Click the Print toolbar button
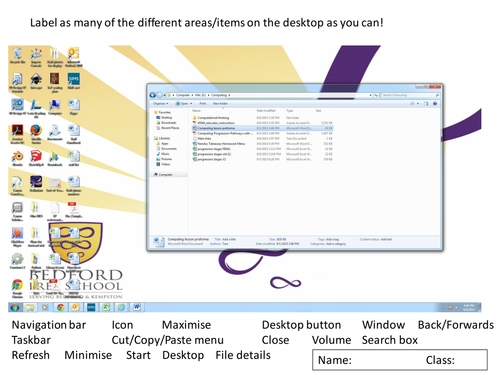Image resolution: width=500 pixels, height=375 pixels. 202,104
